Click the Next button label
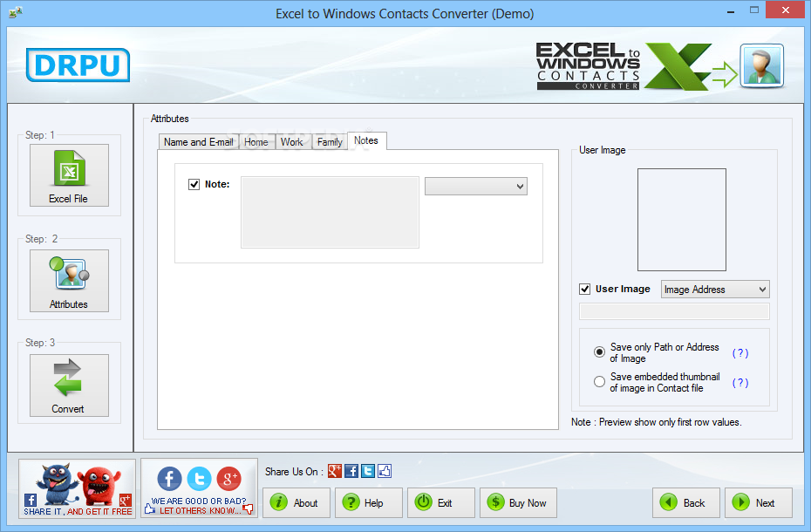The width and height of the screenshot is (811, 532). click(765, 503)
